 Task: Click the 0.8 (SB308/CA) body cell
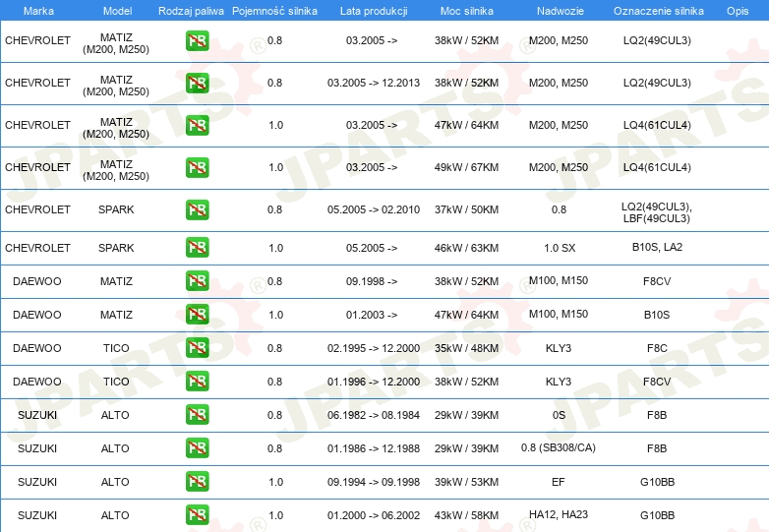pyautogui.click(x=559, y=447)
